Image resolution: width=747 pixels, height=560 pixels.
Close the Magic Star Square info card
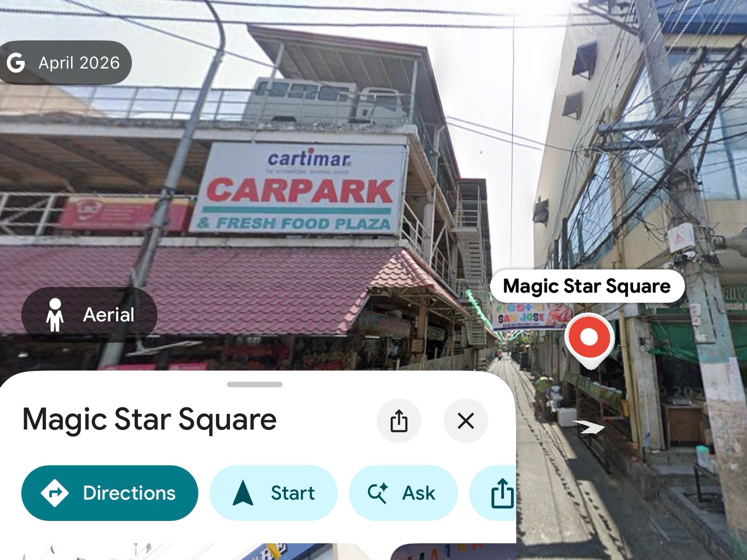coord(466,421)
